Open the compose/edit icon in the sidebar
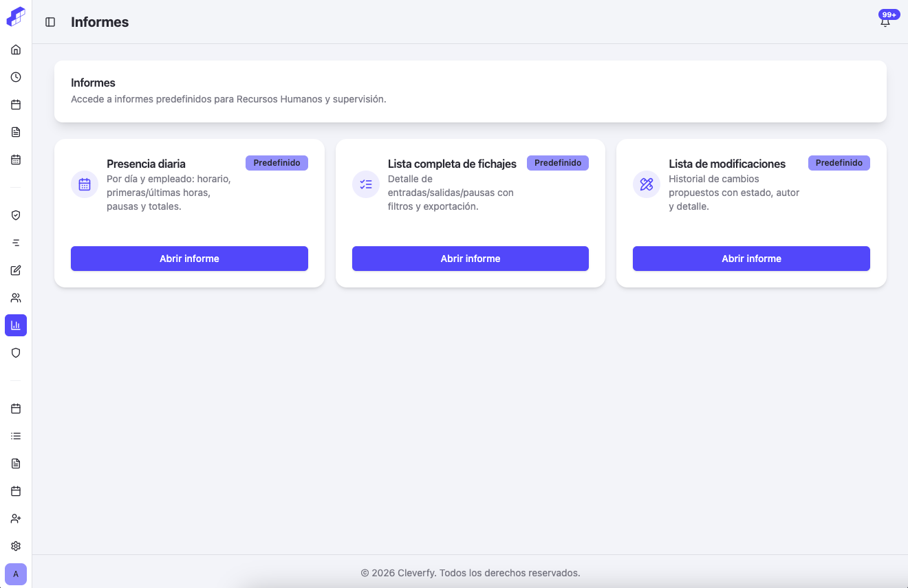Image resolution: width=908 pixels, height=588 pixels. [x=15, y=270]
